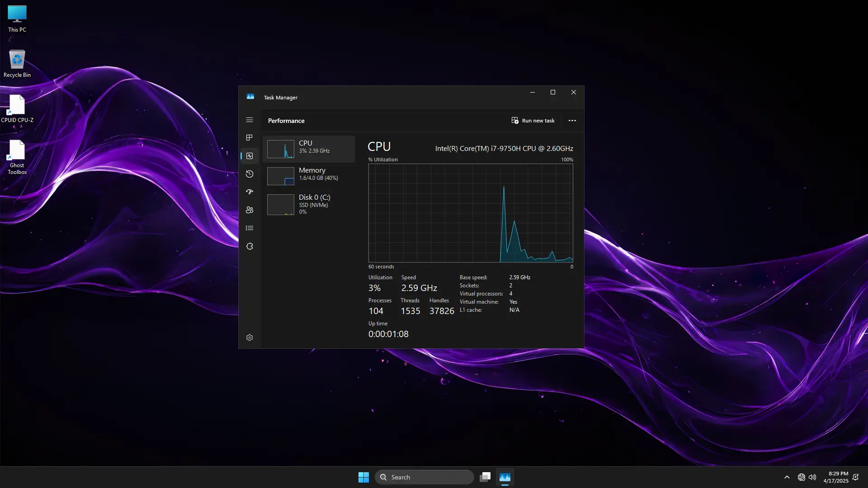Click the CPU utilization graph
The height and width of the screenshot is (488, 868).
[471, 213]
